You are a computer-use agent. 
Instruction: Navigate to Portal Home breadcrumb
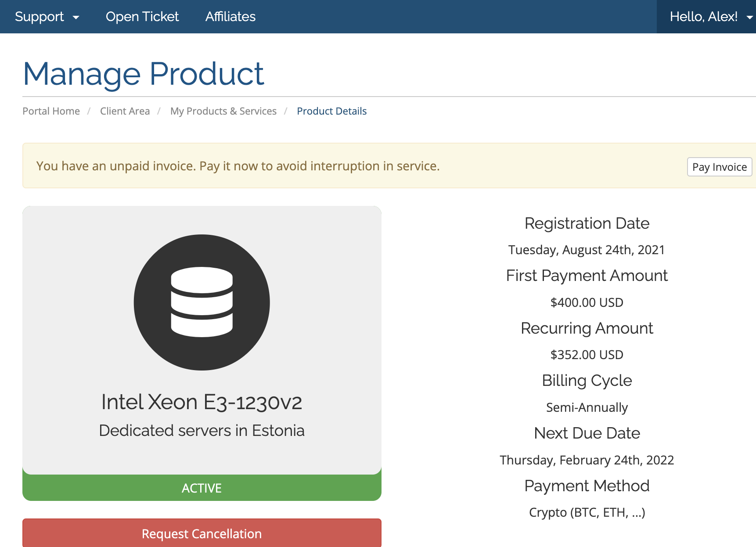[x=51, y=111]
